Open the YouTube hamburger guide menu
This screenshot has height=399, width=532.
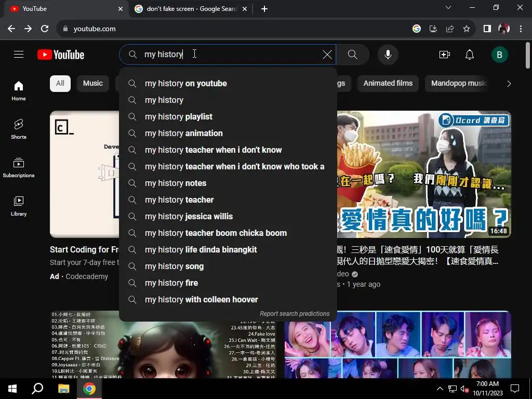click(x=19, y=54)
